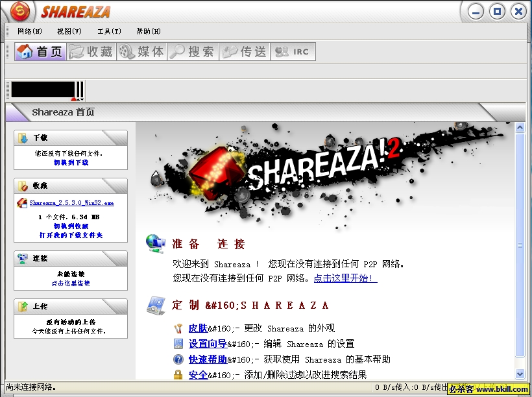
Task: Click 点击这里连接 to connect
Action: click(x=71, y=283)
